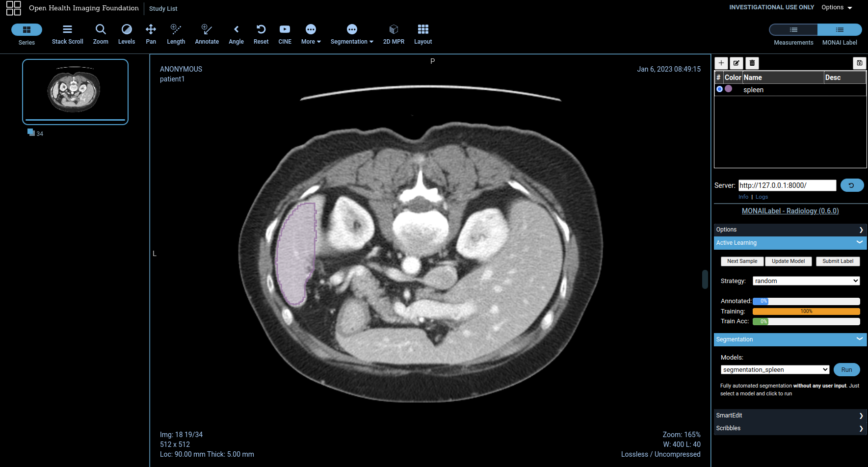Viewport: 868px width, 467px height.
Task: Open the Segmentation tools dropdown
Action: [352, 34]
